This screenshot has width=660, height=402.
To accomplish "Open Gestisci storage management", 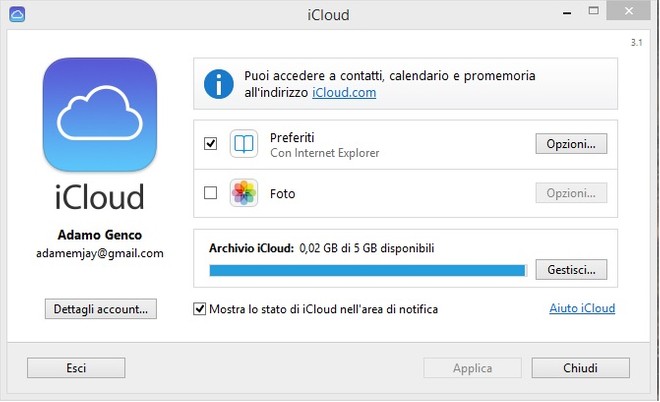I will tap(571, 269).
